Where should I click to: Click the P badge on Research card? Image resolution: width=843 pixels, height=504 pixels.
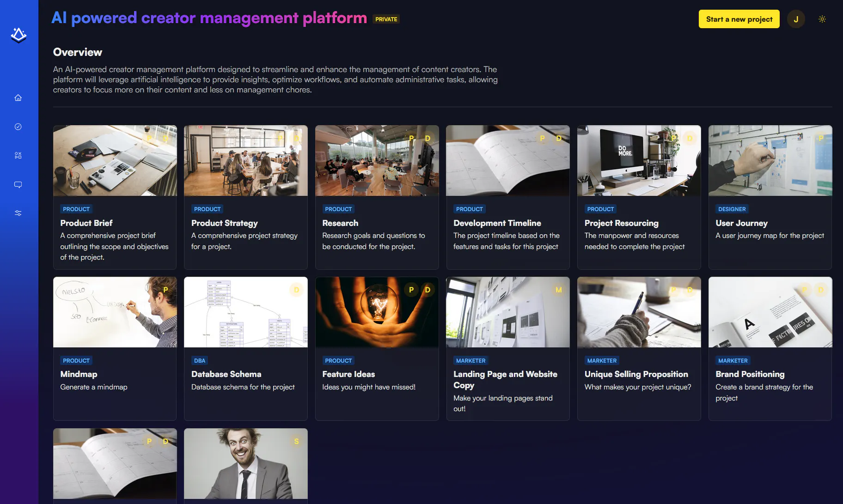click(411, 138)
